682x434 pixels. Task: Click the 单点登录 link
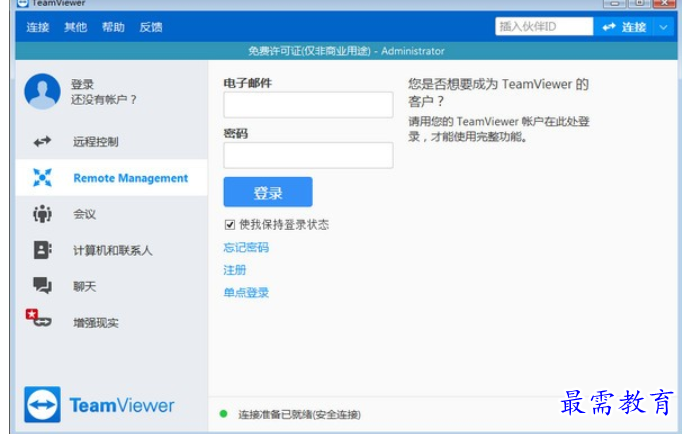tap(246, 293)
